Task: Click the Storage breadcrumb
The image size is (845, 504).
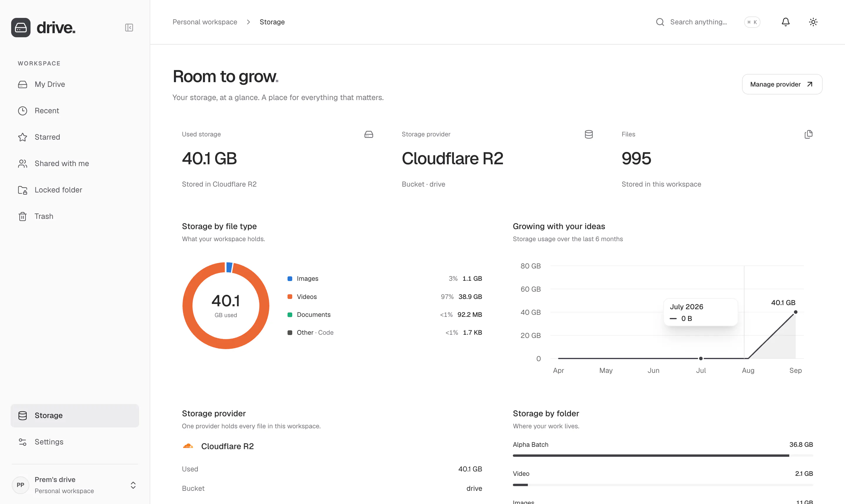Action: [x=272, y=22]
